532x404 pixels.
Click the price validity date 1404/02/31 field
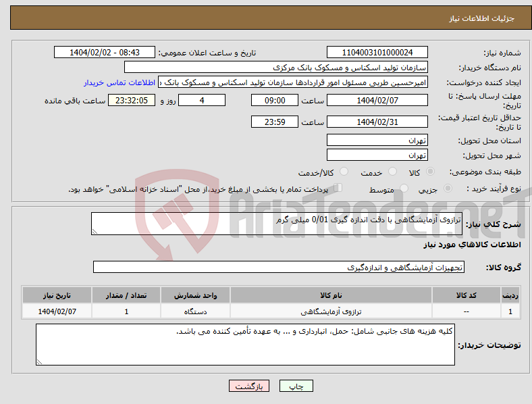point(377,122)
